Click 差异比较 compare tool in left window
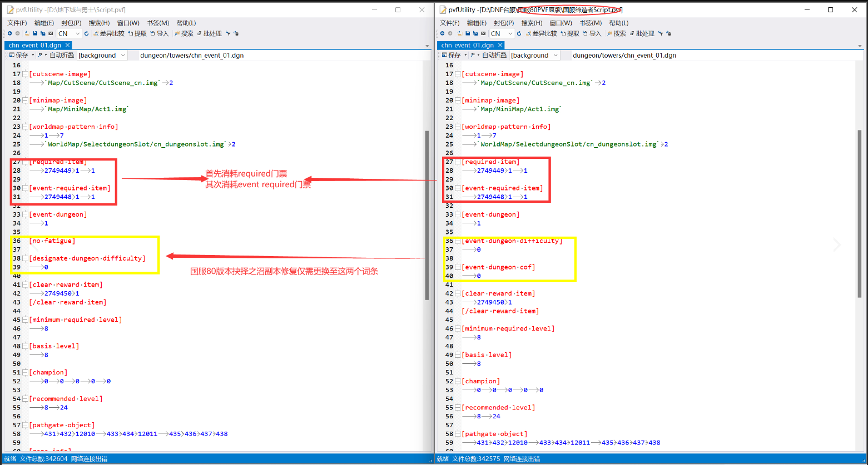 click(108, 33)
